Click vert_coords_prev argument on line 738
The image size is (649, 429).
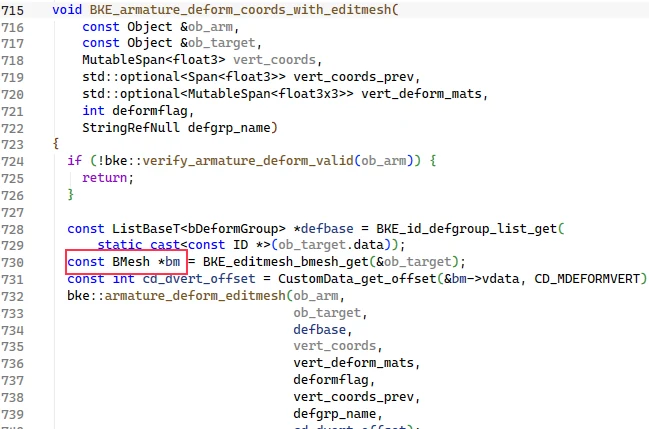pos(353,397)
